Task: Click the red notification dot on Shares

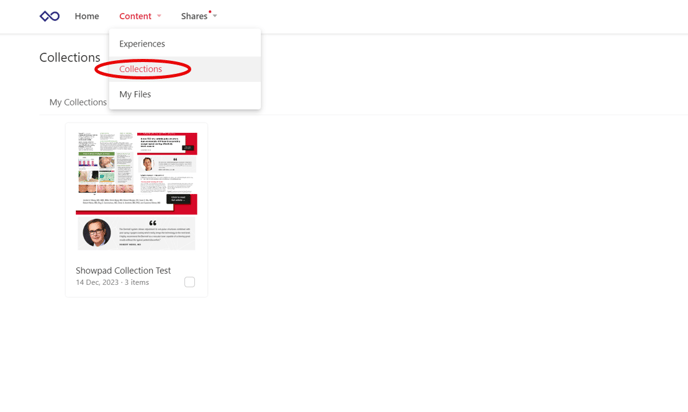Action: [210, 12]
